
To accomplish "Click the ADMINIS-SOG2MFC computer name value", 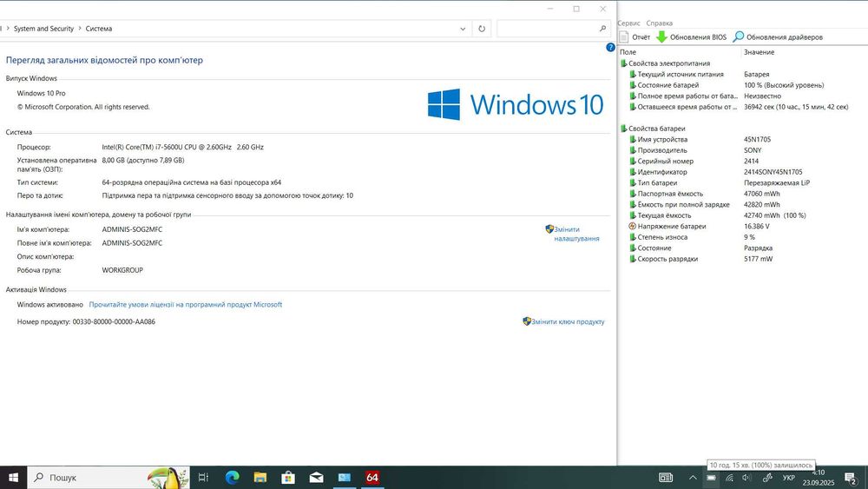I will coord(132,229).
